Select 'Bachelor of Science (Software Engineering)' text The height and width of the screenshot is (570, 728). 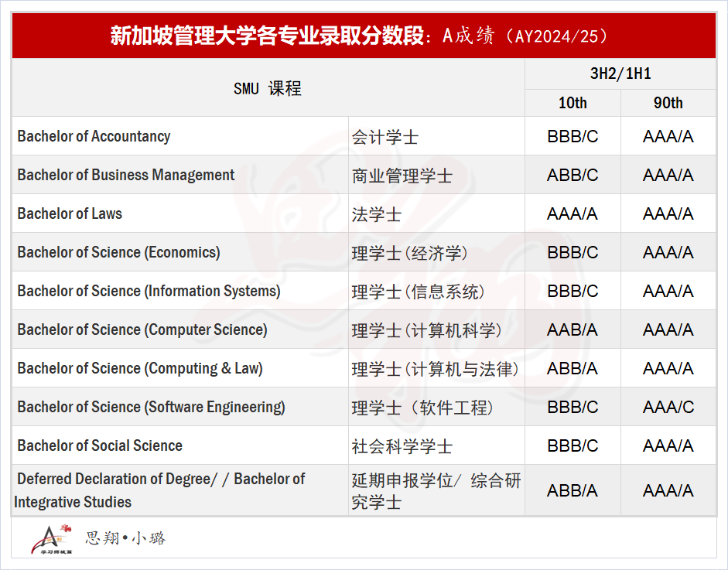(x=152, y=407)
